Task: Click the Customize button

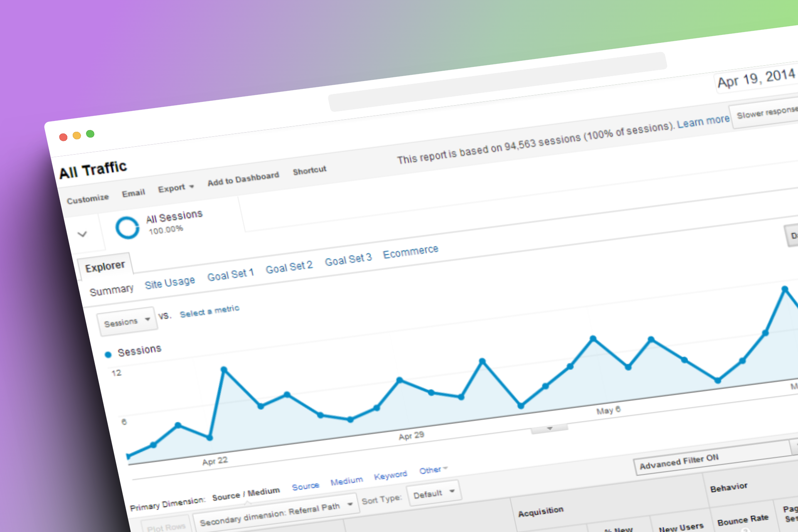Action: tap(88, 199)
